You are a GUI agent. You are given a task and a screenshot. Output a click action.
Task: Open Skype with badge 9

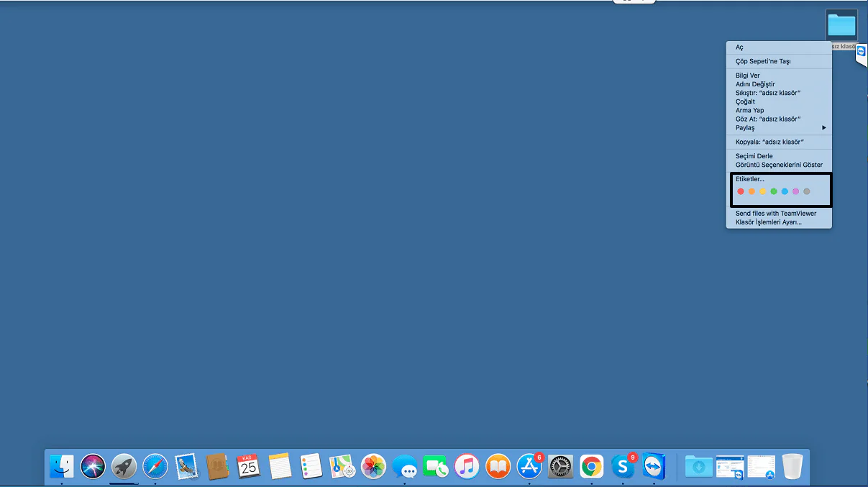click(623, 465)
